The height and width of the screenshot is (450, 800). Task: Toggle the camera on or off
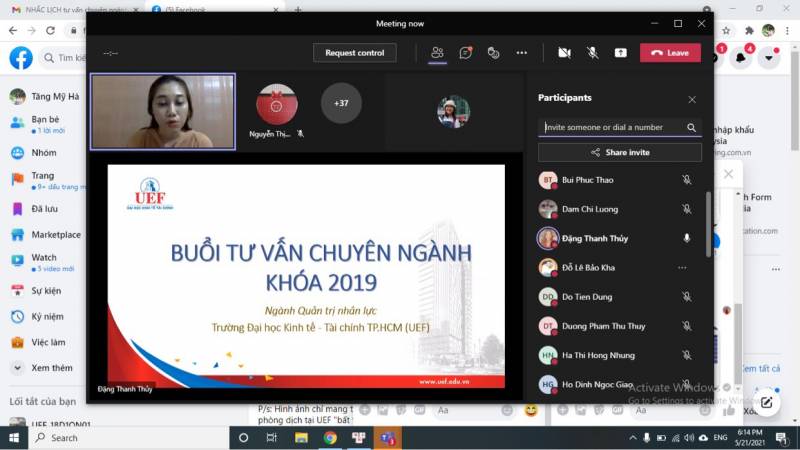564,53
